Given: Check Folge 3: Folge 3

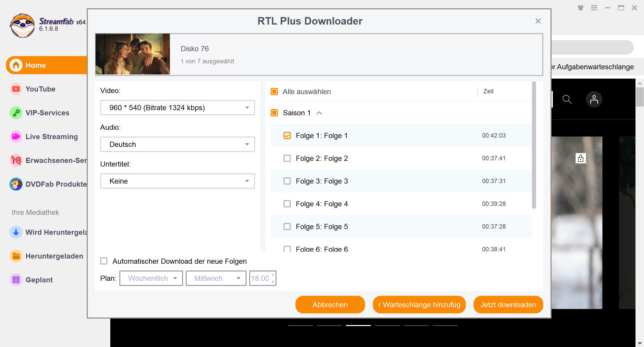Looking at the screenshot, I should (287, 181).
